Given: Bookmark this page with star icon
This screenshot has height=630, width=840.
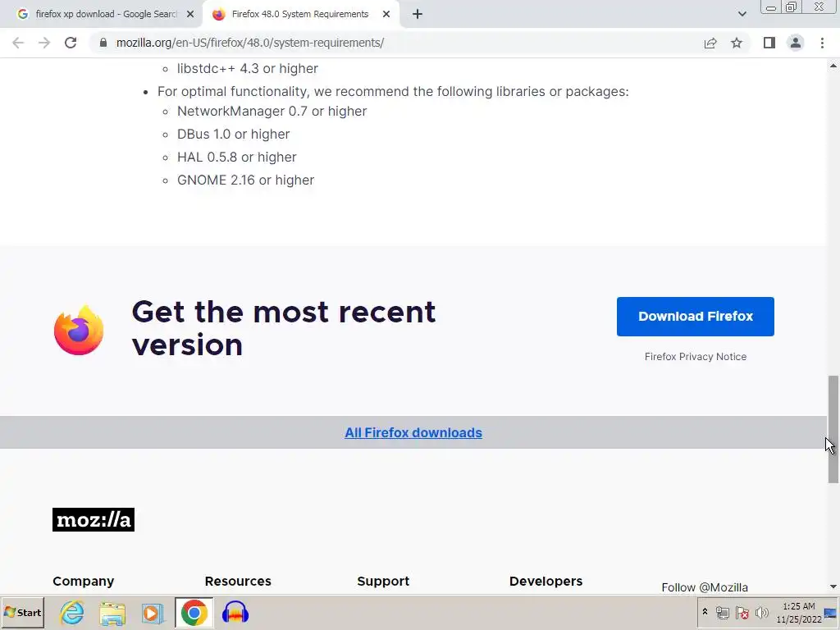Looking at the screenshot, I should (737, 43).
